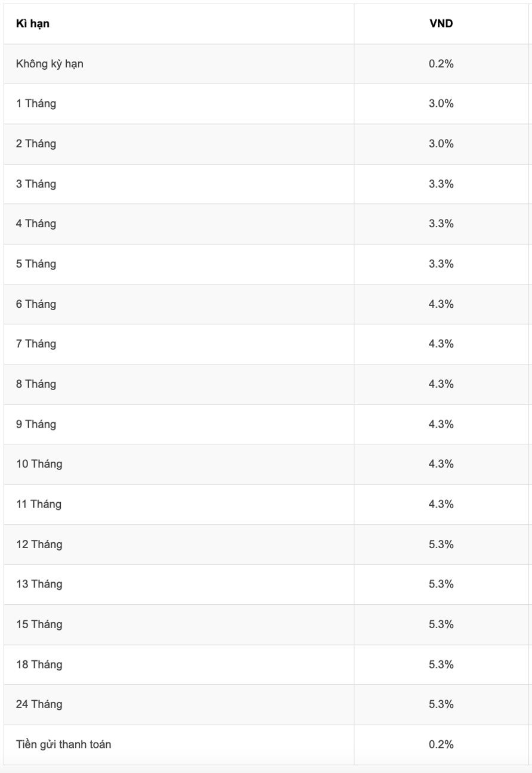Select the Không kỳ hạn row label
The width and height of the screenshot is (532, 773).
[x=50, y=64]
